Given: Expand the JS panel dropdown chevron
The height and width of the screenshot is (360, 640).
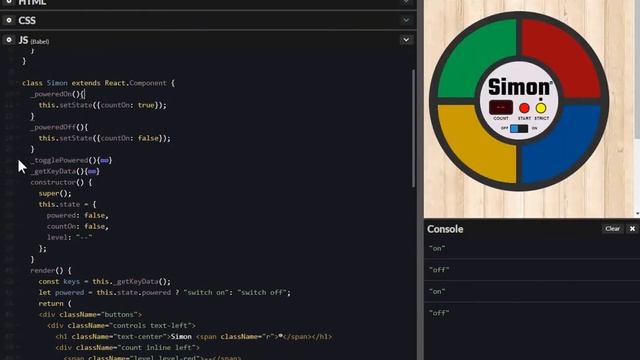Looking at the screenshot, I should [x=406, y=40].
